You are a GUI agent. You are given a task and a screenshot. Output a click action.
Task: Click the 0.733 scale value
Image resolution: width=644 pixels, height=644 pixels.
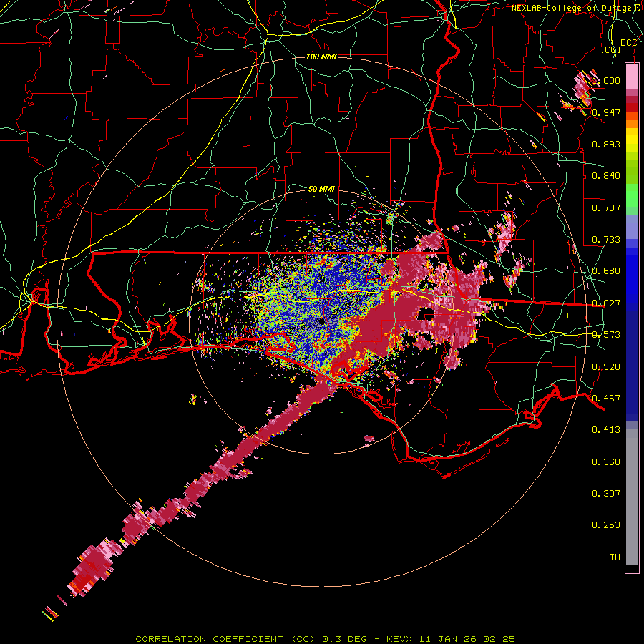click(x=606, y=240)
